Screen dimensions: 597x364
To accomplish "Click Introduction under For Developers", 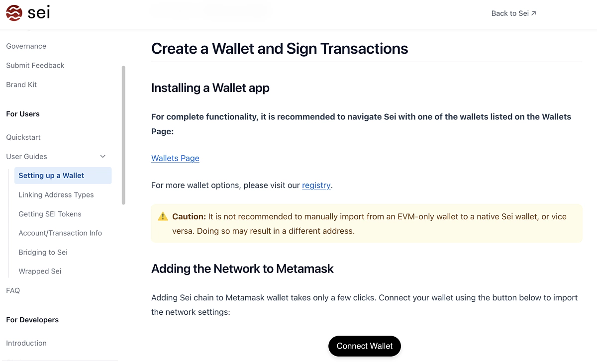I will click(26, 343).
